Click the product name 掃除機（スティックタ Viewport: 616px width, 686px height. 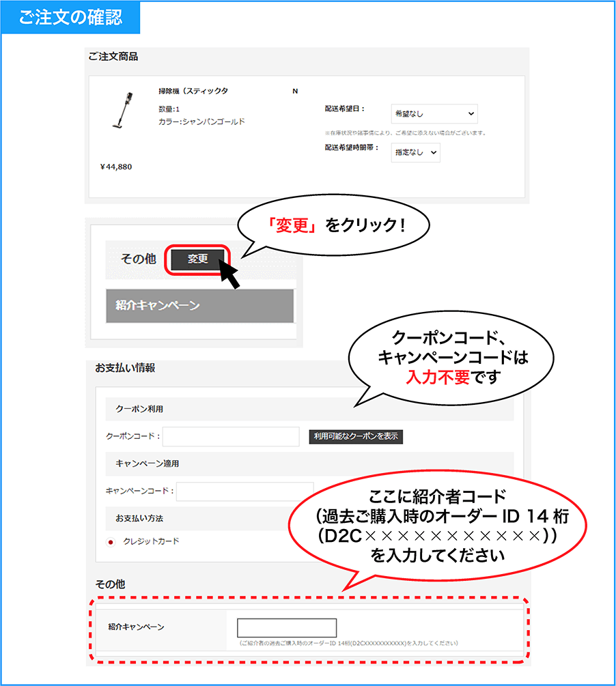[193, 91]
